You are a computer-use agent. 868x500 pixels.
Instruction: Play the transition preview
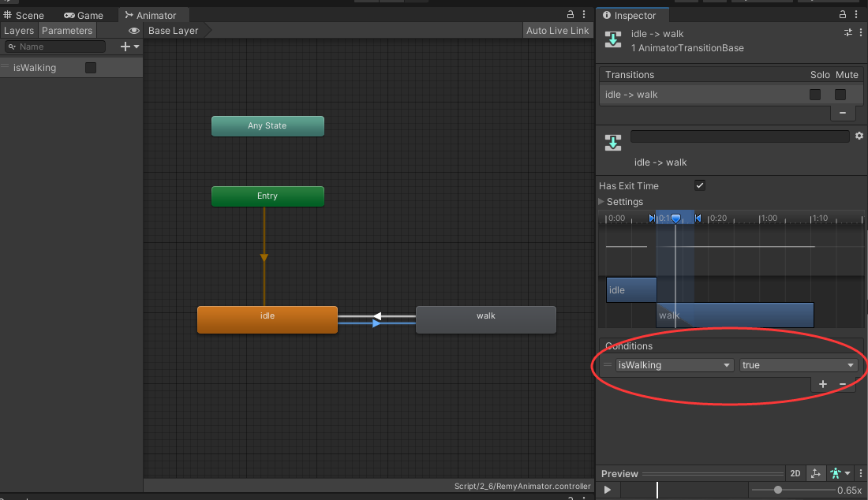tap(608, 490)
